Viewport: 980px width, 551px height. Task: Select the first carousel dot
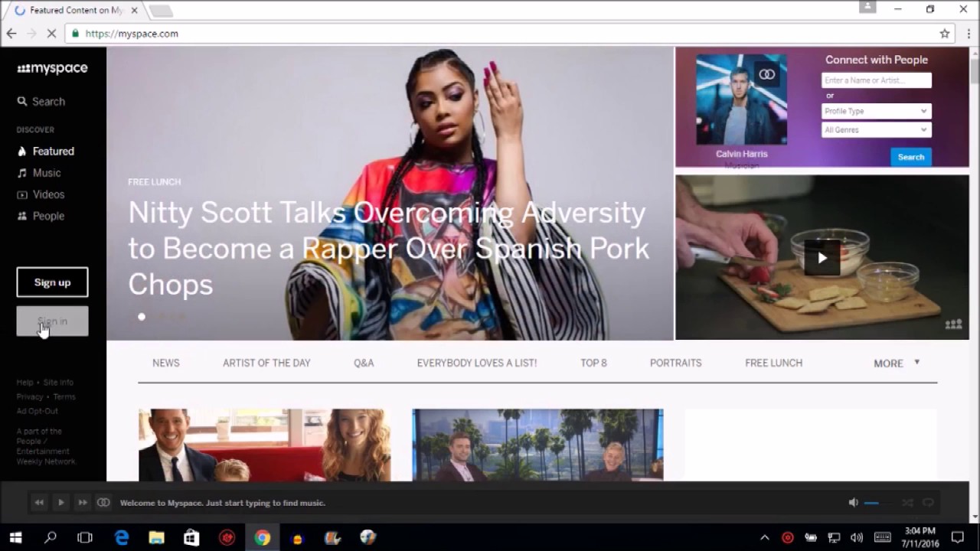pyautogui.click(x=142, y=317)
